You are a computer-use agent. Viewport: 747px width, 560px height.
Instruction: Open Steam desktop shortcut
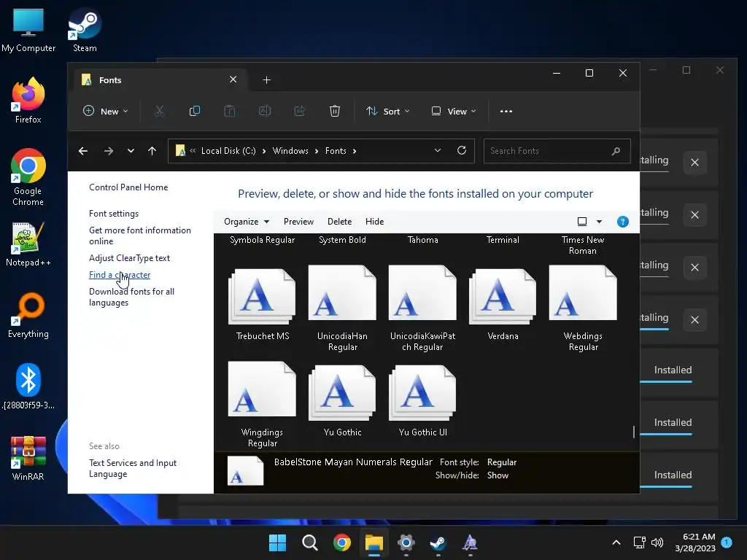click(85, 29)
